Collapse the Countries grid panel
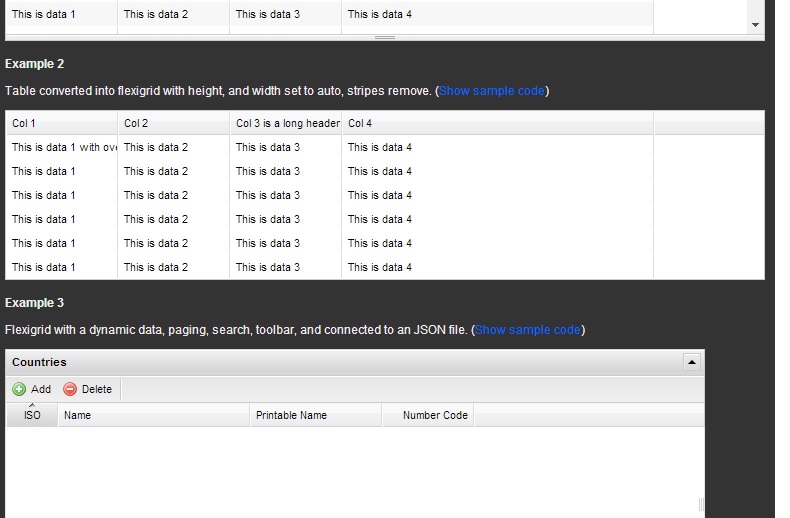Screen dimensions: 790x518 [691, 362]
